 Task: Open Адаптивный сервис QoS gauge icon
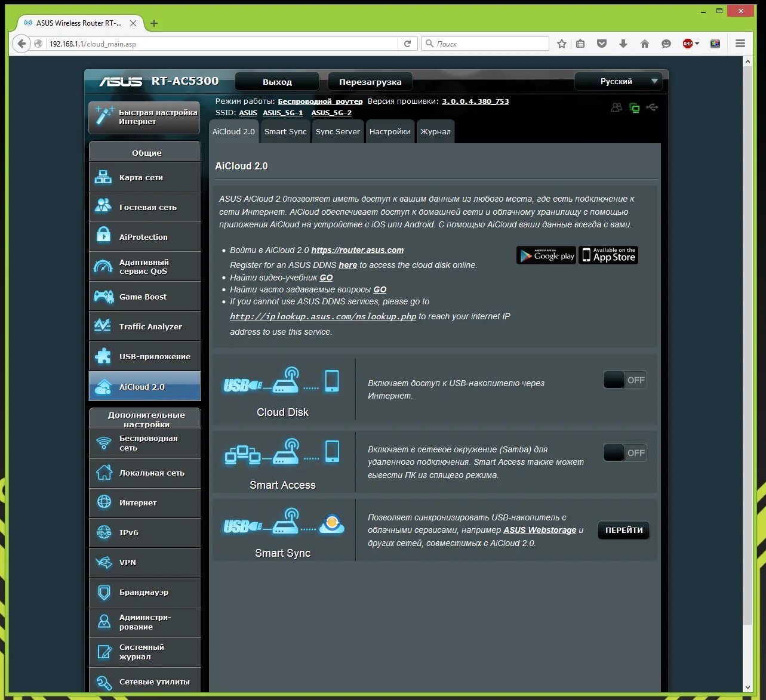[103, 266]
